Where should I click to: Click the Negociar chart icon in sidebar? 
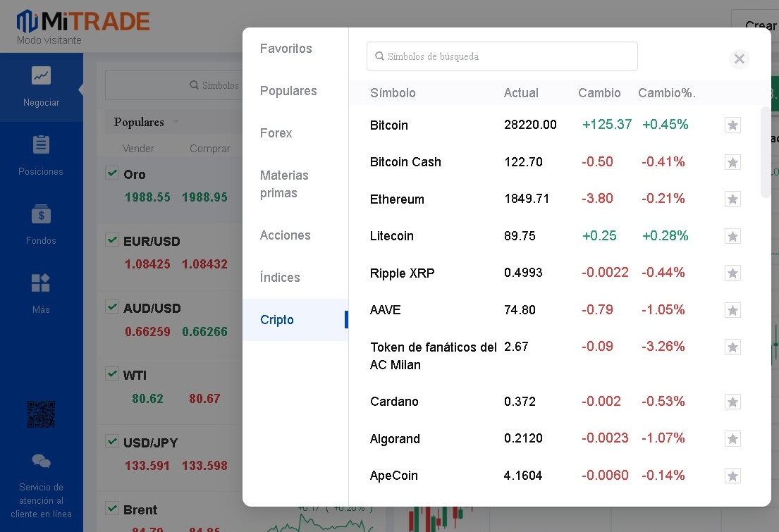(41, 75)
